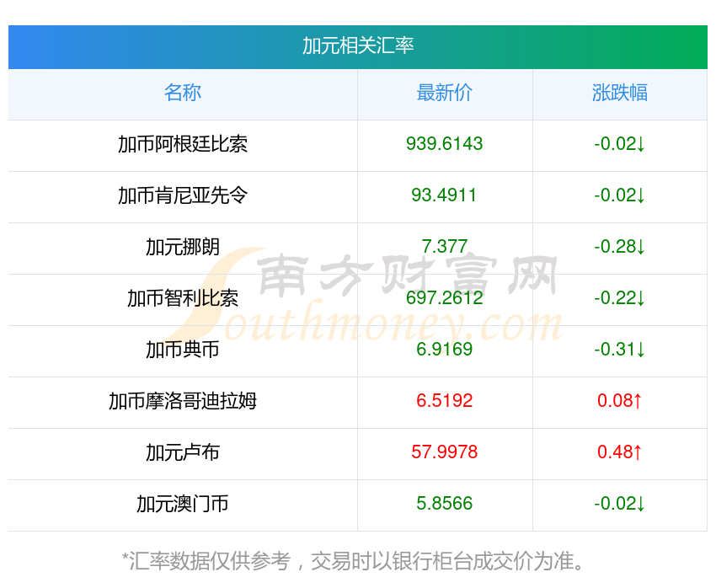Click the price 93.4911
This screenshot has height=588, width=716.
pos(444,195)
